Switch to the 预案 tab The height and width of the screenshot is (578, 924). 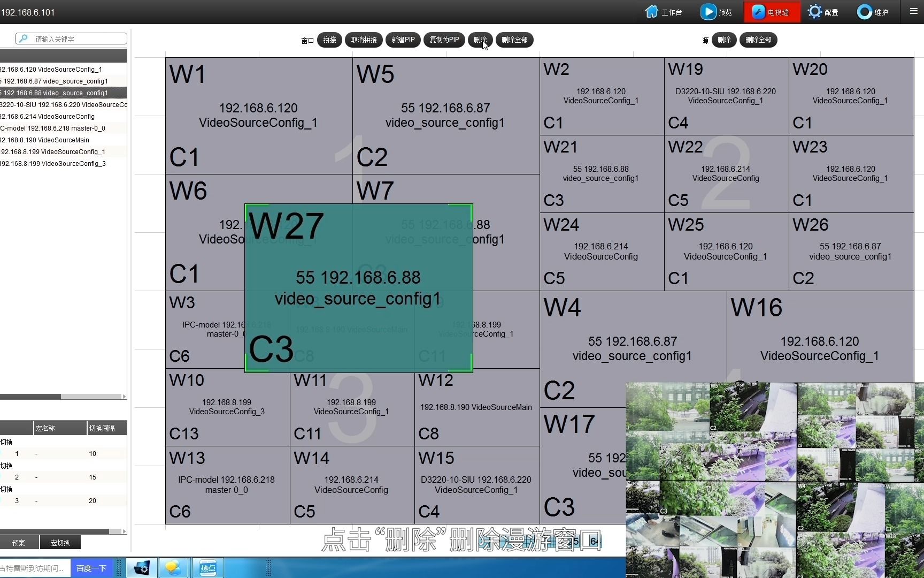pyautogui.click(x=19, y=543)
